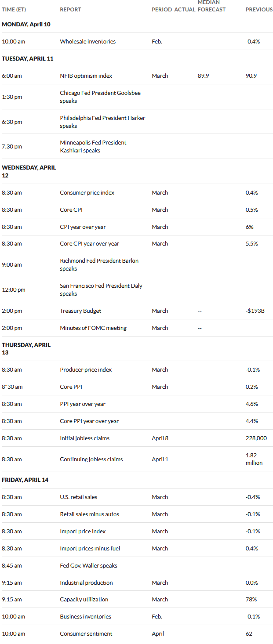Open San Francisco Fed President Daly speaks
The image size is (273, 644).
101,290
